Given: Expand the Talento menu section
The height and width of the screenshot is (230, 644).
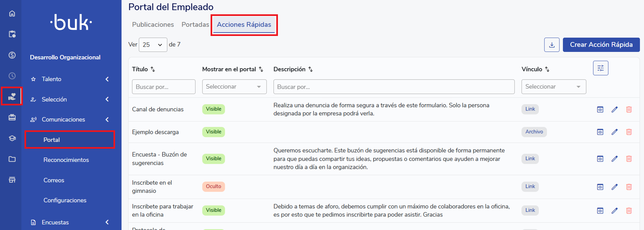Looking at the screenshot, I should pos(69,79).
